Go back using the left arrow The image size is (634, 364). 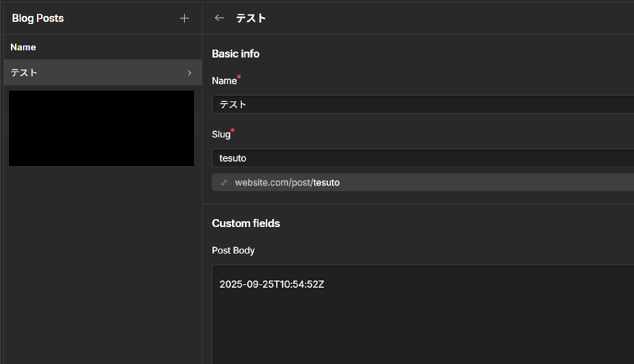click(219, 18)
